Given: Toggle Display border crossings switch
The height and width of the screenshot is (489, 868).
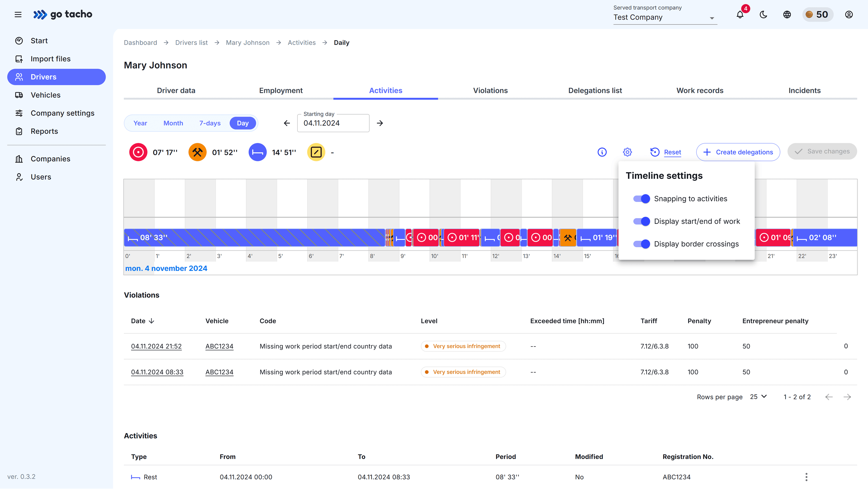Looking at the screenshot, I should [642, 244].
